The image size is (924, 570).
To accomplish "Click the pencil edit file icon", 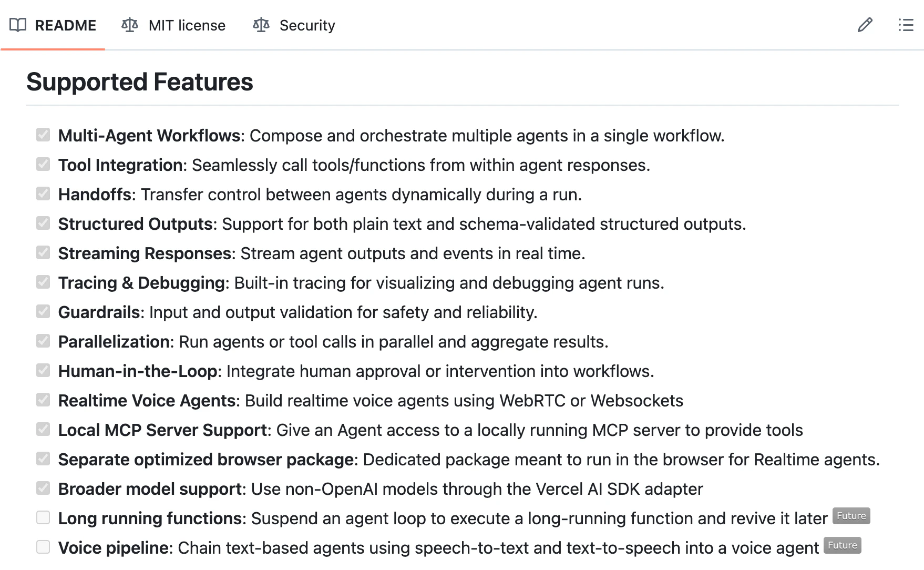I will coord(865,25).
